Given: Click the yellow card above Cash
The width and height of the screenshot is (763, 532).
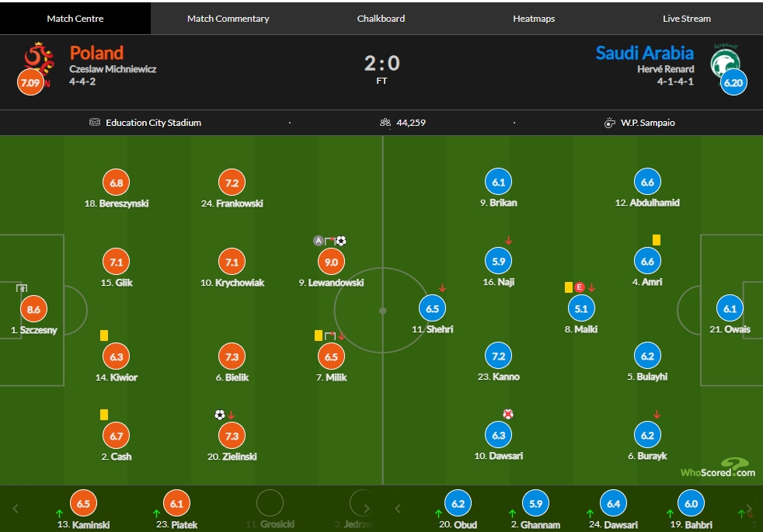Looking at the screenshot, I should point(104,414).
